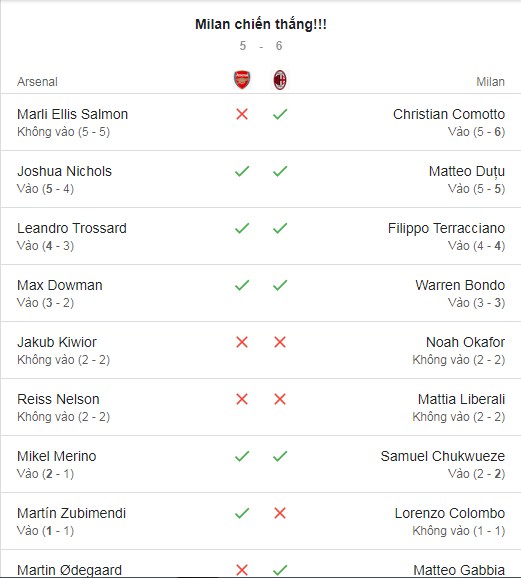Click the AC Milan club crest icon
Viewport: 521px width, 578px height.
[280, 80]
